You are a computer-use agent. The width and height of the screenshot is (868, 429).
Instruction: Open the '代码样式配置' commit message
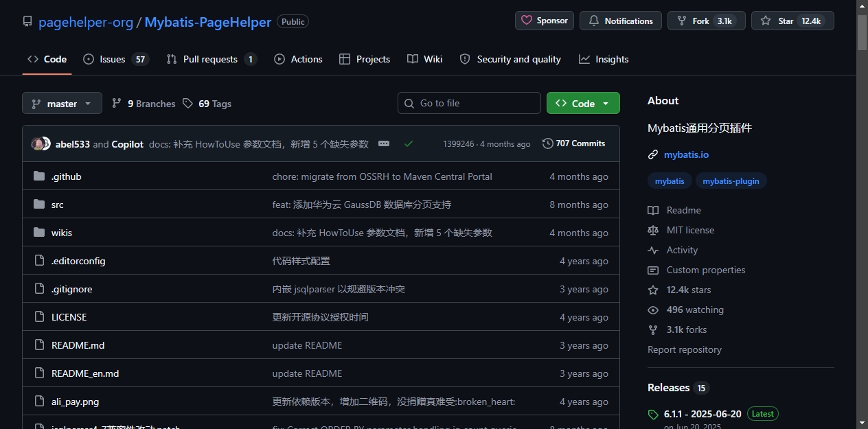pyautogui.click(x=301, y=261)
